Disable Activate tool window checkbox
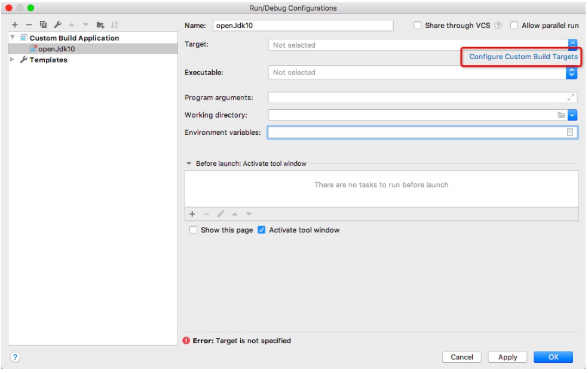The image size is (588, 373). tap(261, 230)
